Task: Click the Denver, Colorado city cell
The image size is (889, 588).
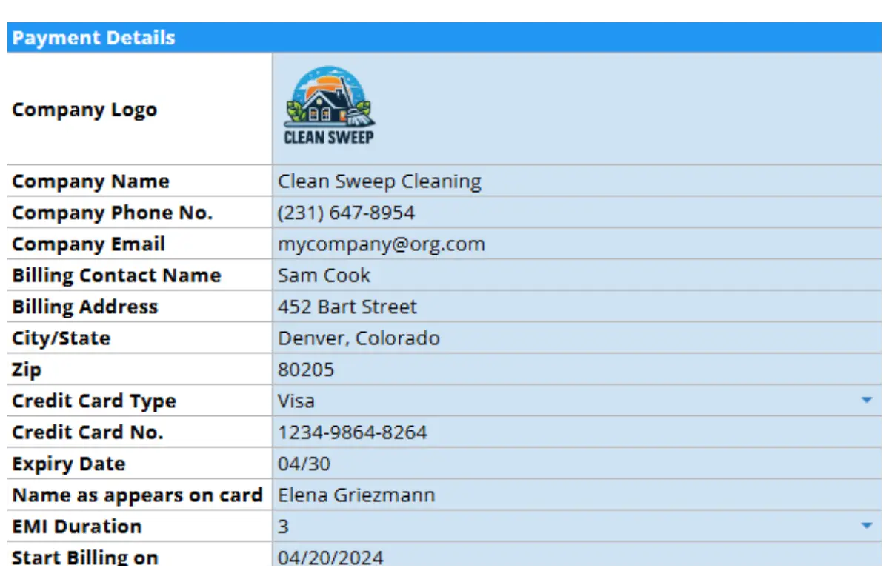Action: pos(359,338)
